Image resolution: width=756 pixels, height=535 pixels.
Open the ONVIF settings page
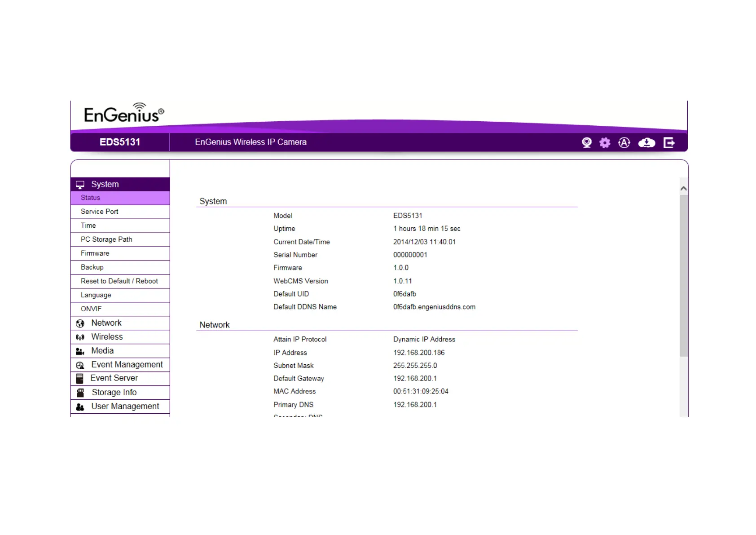[120, 309]
